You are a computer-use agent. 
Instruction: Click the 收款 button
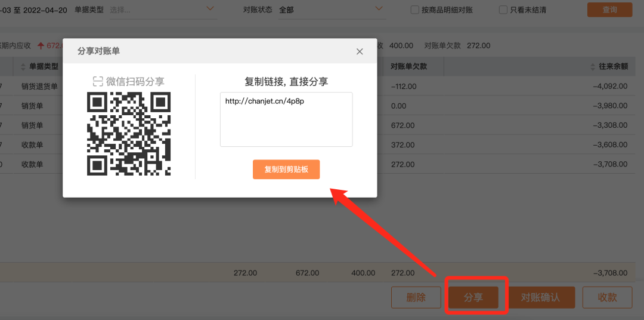tap(607, 297)
